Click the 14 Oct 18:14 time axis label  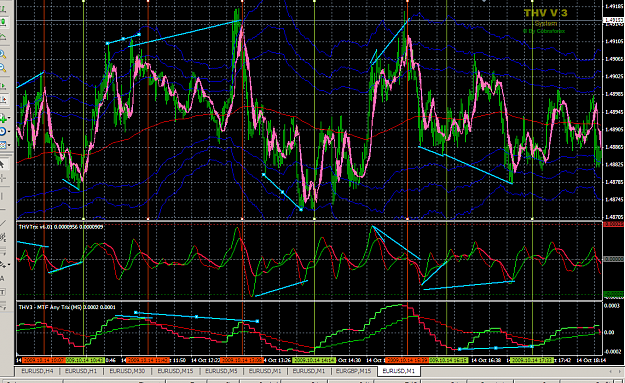tap(591, 360)
